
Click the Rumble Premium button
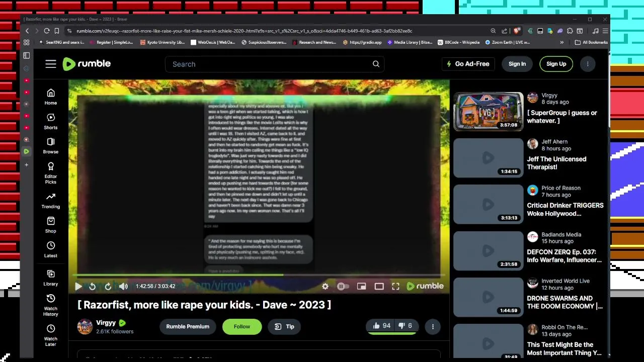coord(188,326)
